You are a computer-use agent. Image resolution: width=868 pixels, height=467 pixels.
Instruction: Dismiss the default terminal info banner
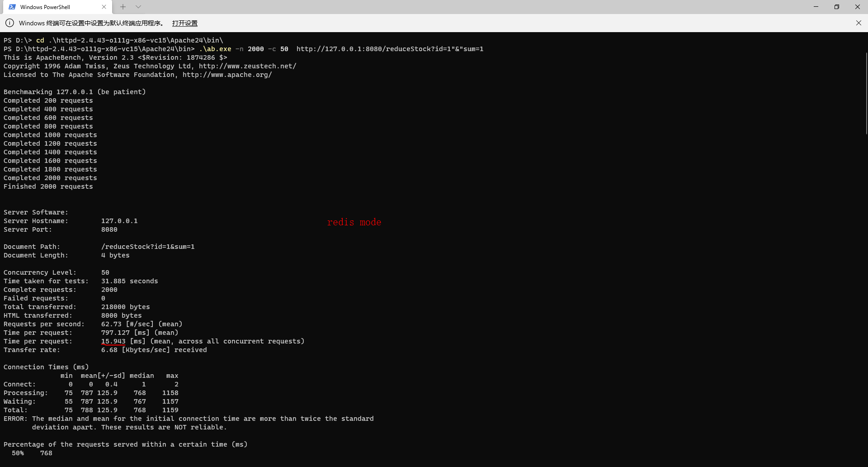tap(859, 23)
